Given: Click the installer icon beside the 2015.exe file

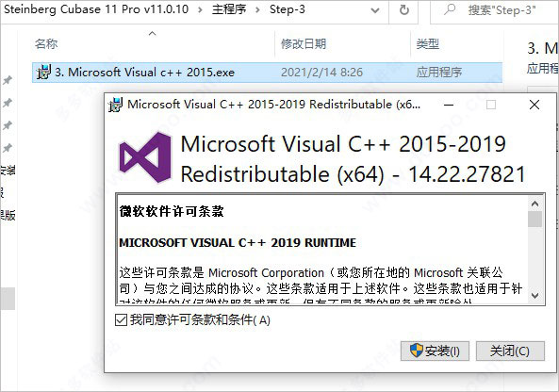Looking at the screenshot, I should click(x=44, y=73).
